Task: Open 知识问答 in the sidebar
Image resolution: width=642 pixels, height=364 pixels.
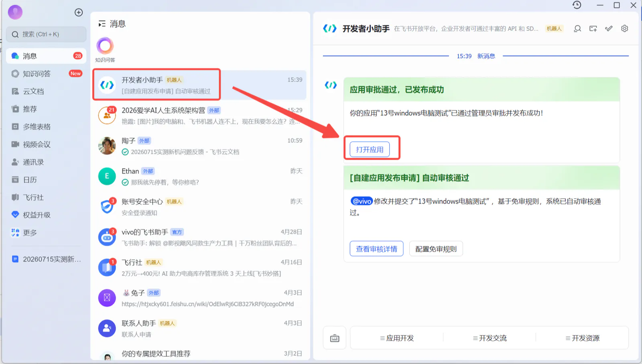Action: pyautogui.click(x=46, y=73)
